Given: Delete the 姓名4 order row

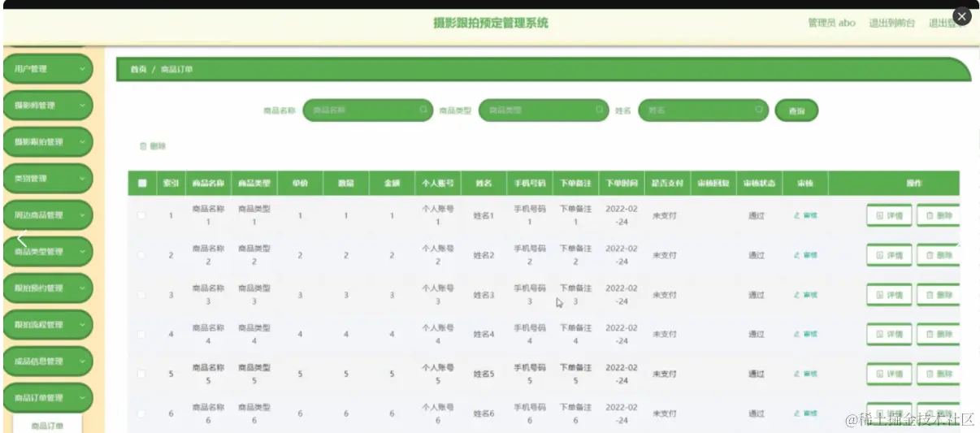Looking at the screenshot, I should coord(938,334).
